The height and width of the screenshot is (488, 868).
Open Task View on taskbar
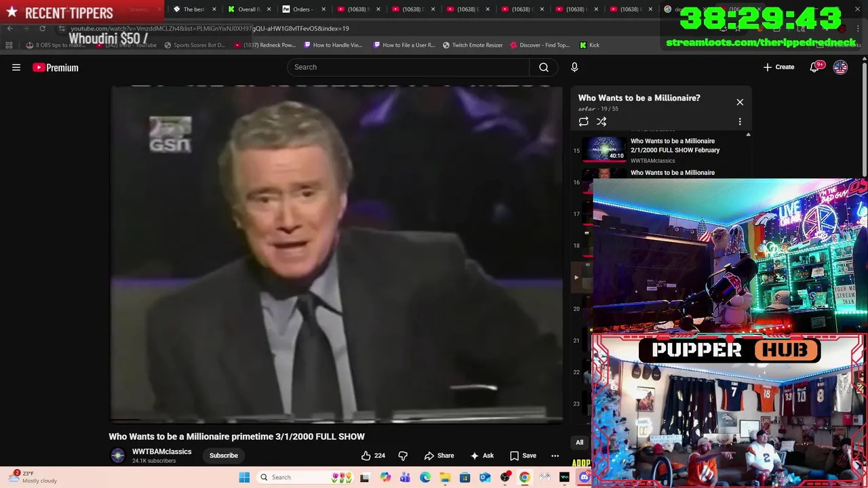[365, 477]
